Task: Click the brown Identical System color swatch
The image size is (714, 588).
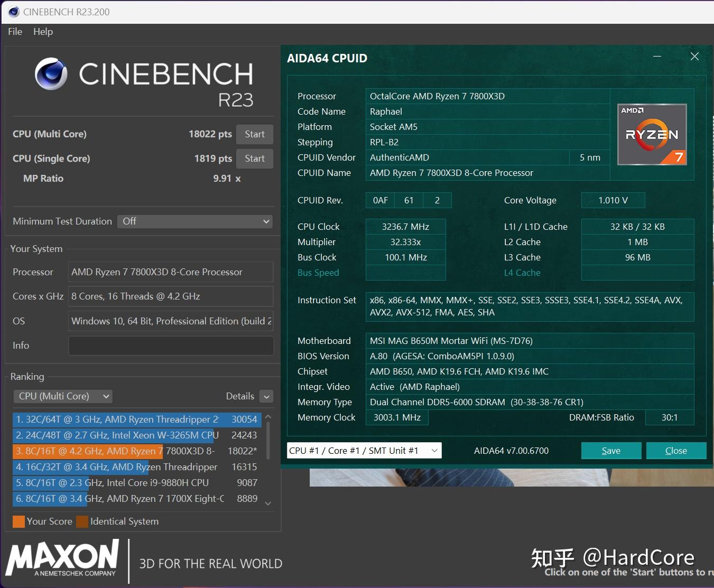Action: 82,521
